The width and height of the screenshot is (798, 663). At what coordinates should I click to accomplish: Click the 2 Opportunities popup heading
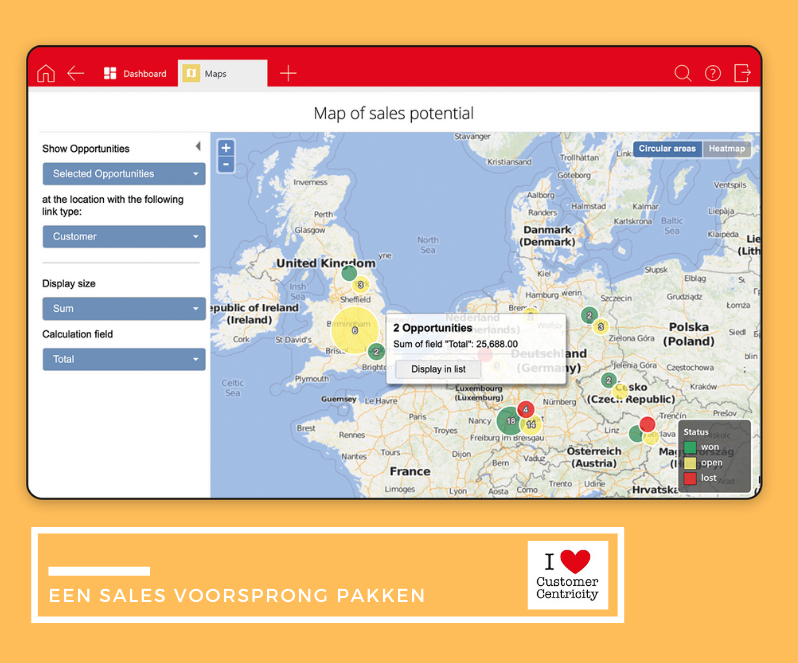pyautogui.click(x=433, y=328)
